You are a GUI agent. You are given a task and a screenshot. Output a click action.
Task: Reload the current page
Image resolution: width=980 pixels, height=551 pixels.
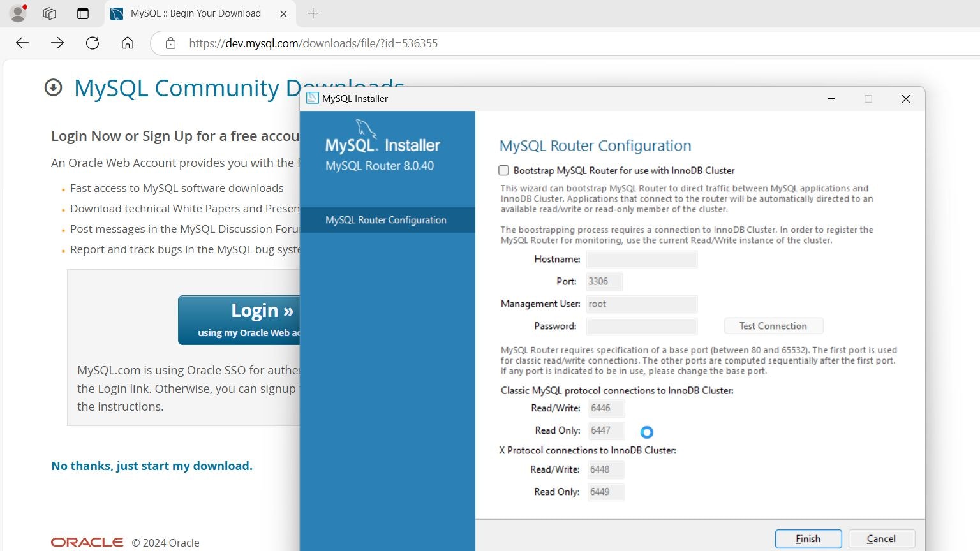[x=93, y=43]
